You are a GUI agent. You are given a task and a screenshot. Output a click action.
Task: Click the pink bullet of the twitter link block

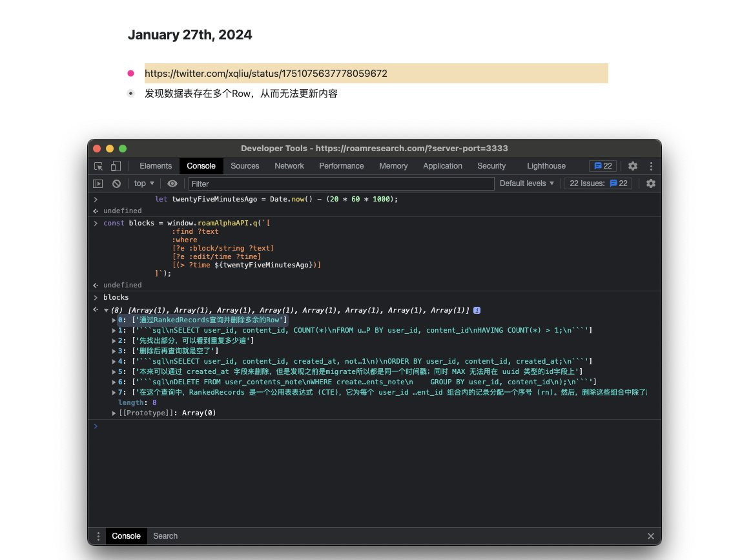pyautogui.click(x=131, y=74)
